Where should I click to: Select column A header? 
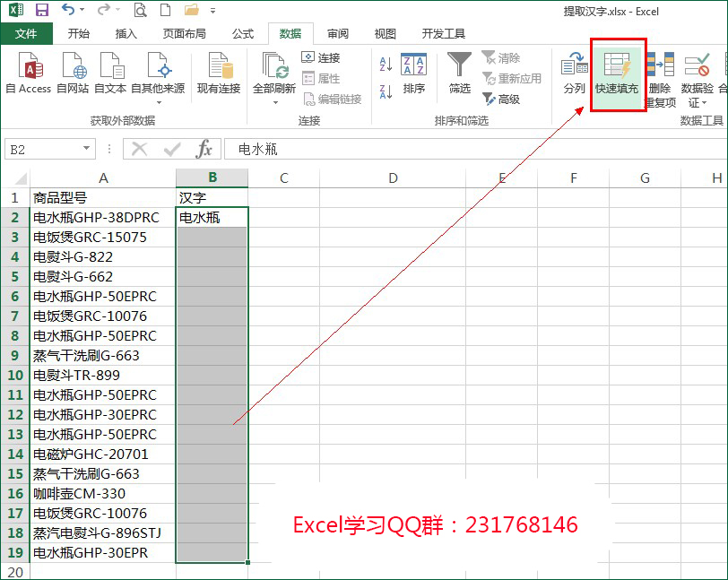(103, 178)
